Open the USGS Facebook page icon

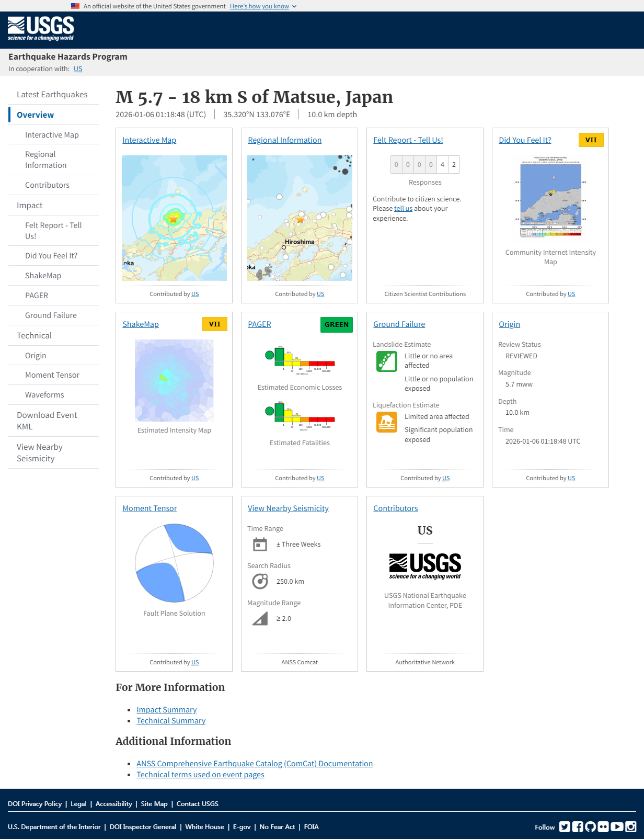pyautogui.click(x=578, y=826)
